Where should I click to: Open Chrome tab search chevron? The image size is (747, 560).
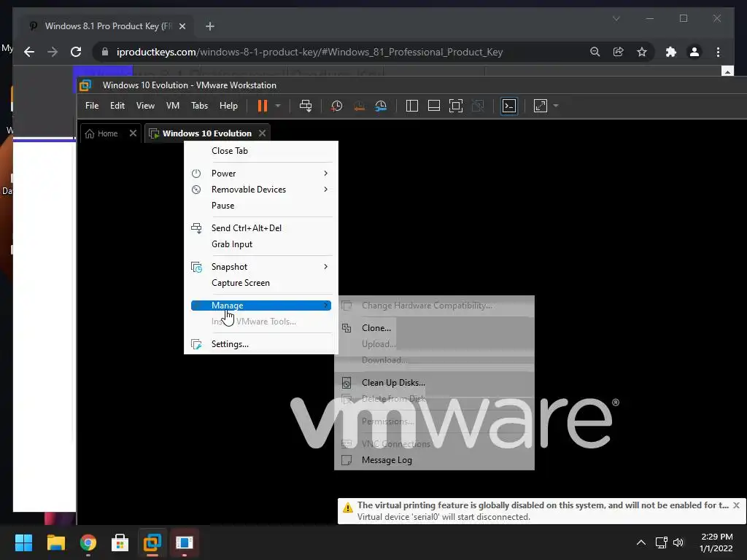616,18
